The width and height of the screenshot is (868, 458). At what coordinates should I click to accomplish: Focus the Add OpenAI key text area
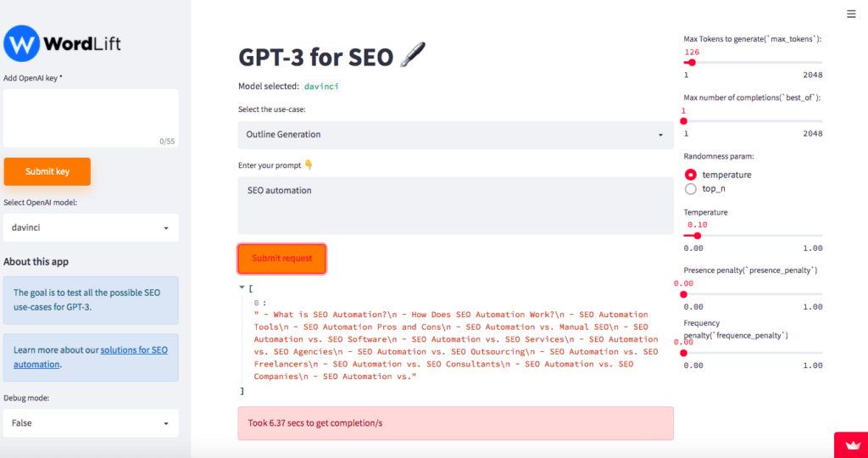click(91, 118)
